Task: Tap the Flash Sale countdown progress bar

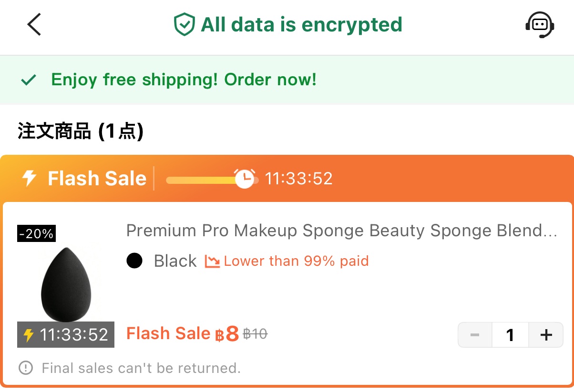Action: coord(212,180)
